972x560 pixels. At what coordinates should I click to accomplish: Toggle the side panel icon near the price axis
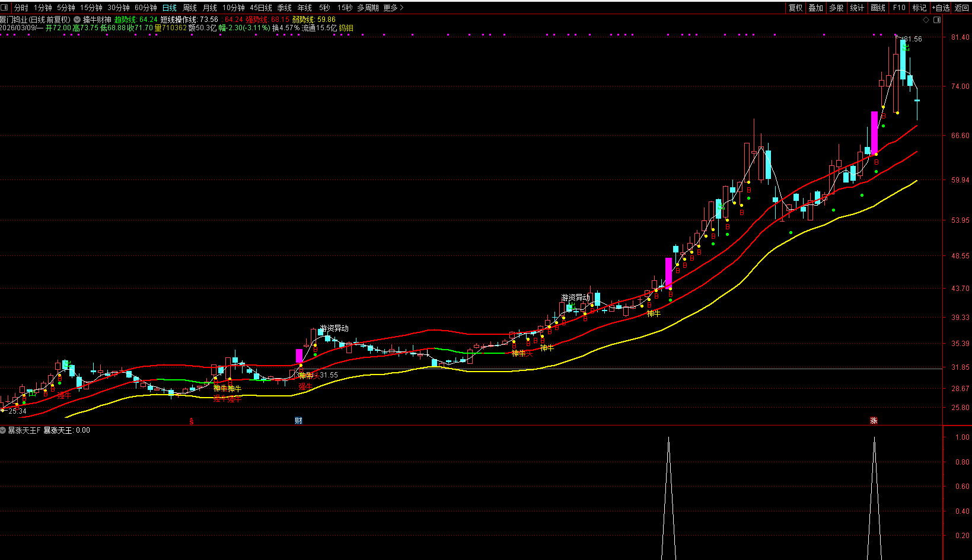click(x=937, y=20)
